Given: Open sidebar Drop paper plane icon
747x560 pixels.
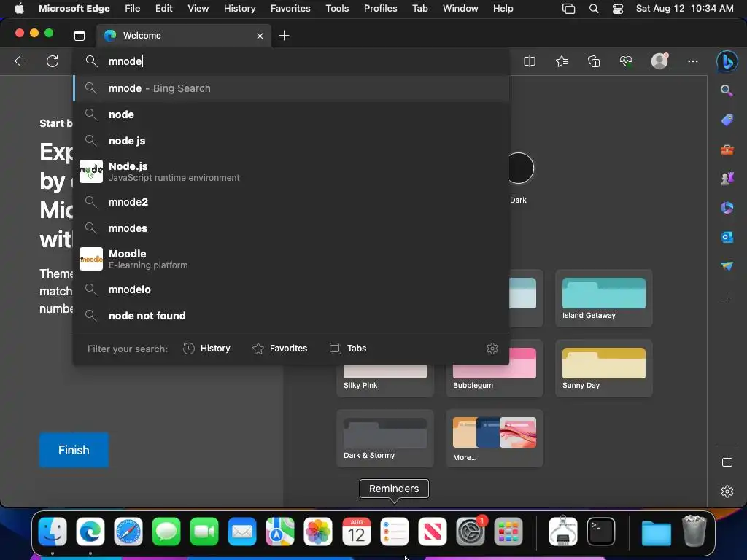Looking at the screenshot, I should (x=727, y=265).
